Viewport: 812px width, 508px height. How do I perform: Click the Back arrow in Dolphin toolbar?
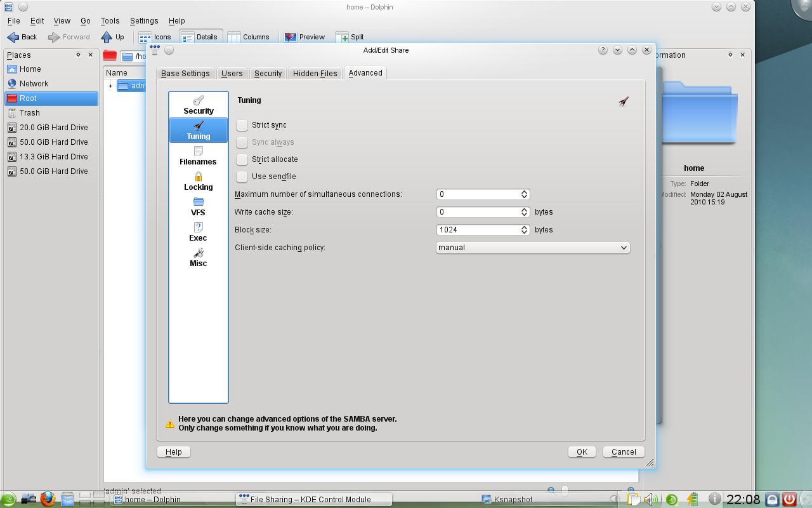click(22, 37)
